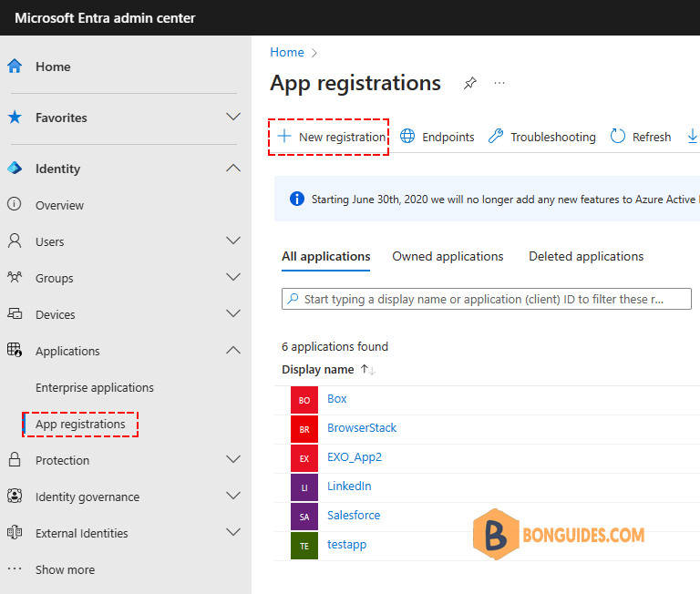Open the LinkedIn application link
Viewport: 700px width, 594px height.
(x=349, y=486)
